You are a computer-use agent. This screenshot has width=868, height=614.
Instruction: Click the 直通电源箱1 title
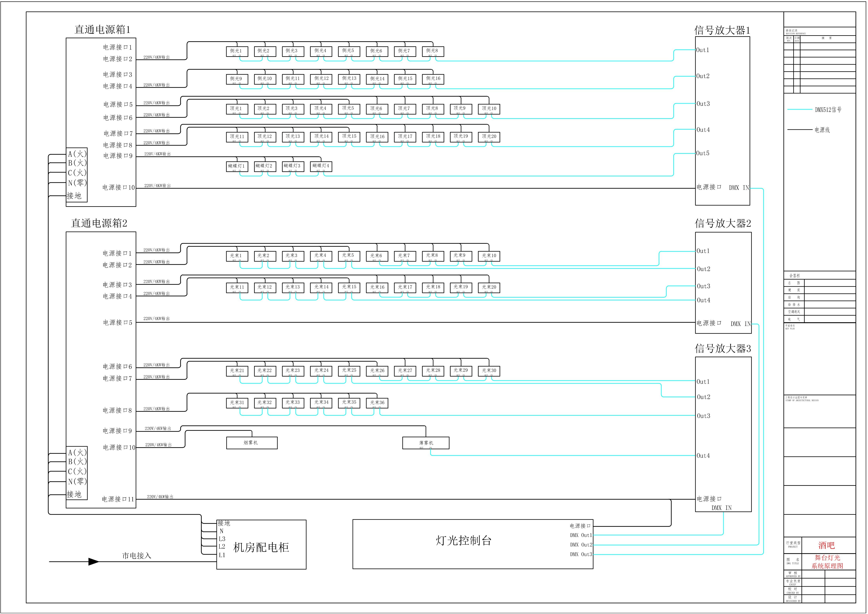102,30
